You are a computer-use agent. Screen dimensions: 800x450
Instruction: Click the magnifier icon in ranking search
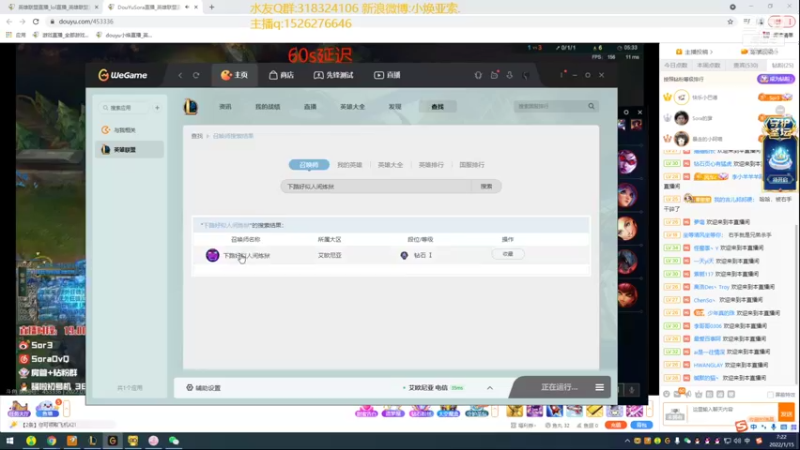point(591,106)
